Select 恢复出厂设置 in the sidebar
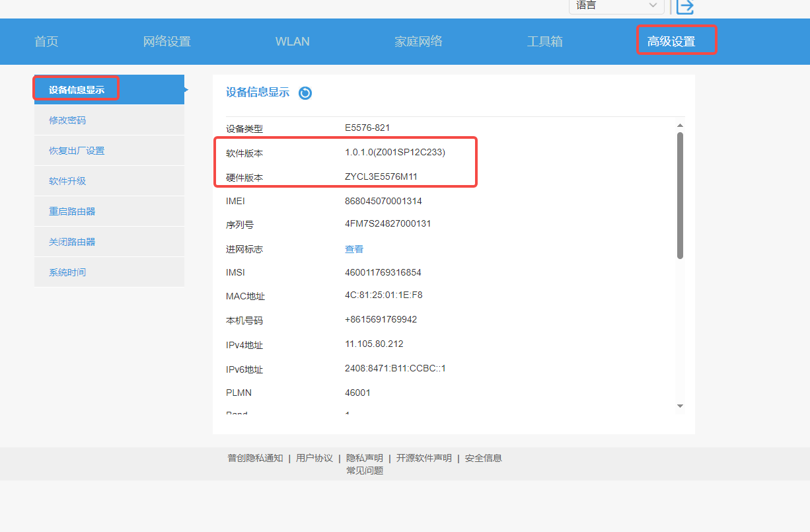This screenshot has height=532, width=810. pos(77,151)
